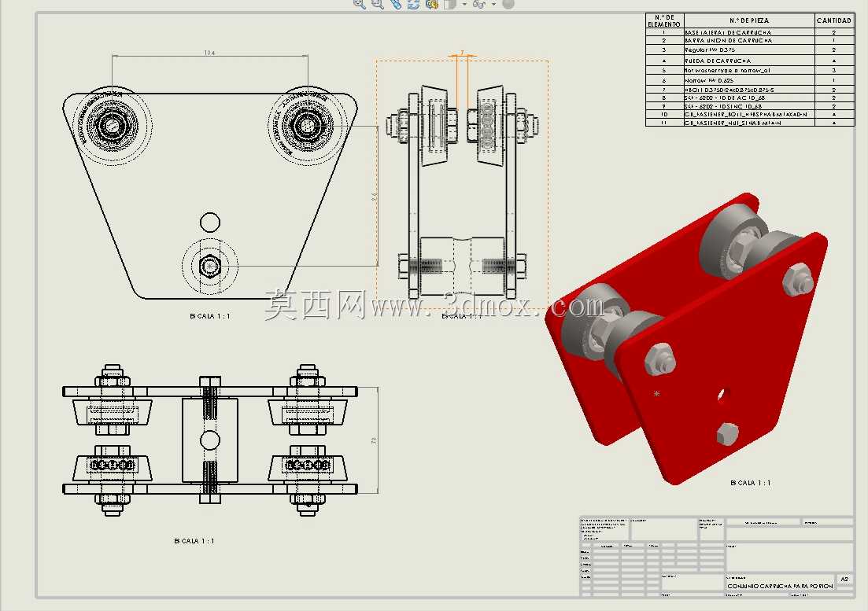This screenshot has height=611, width=868.
Task: Click the Rotate view arrows icon
Action: click(413, 4)
